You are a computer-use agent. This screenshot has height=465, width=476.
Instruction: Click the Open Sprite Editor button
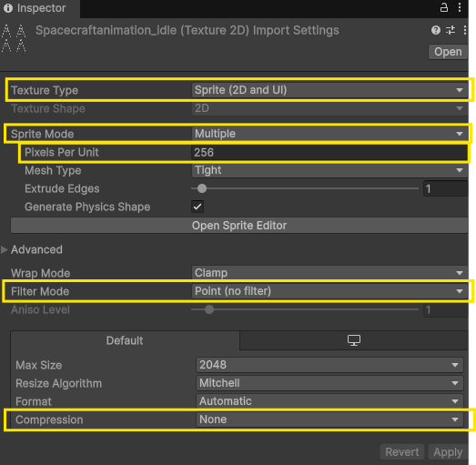click(x=239, y=226)
